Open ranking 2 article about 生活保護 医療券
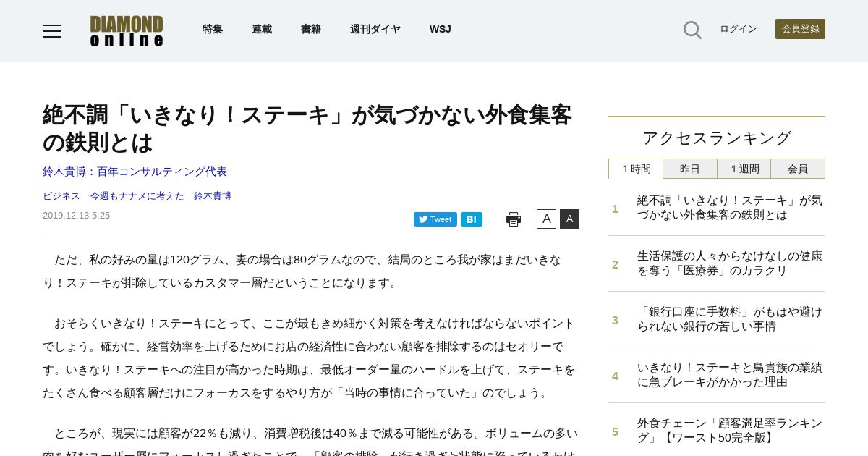The width and height of the screenshot is (868, 456). pos(730,263)
